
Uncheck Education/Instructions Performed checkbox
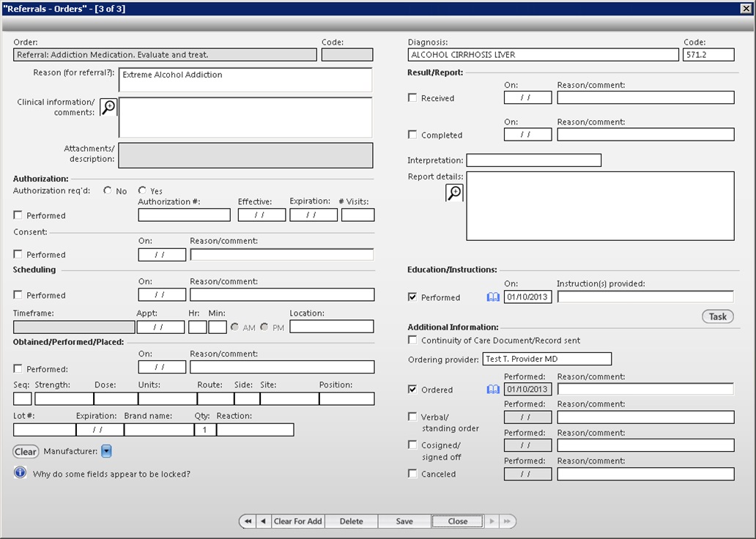412,297
